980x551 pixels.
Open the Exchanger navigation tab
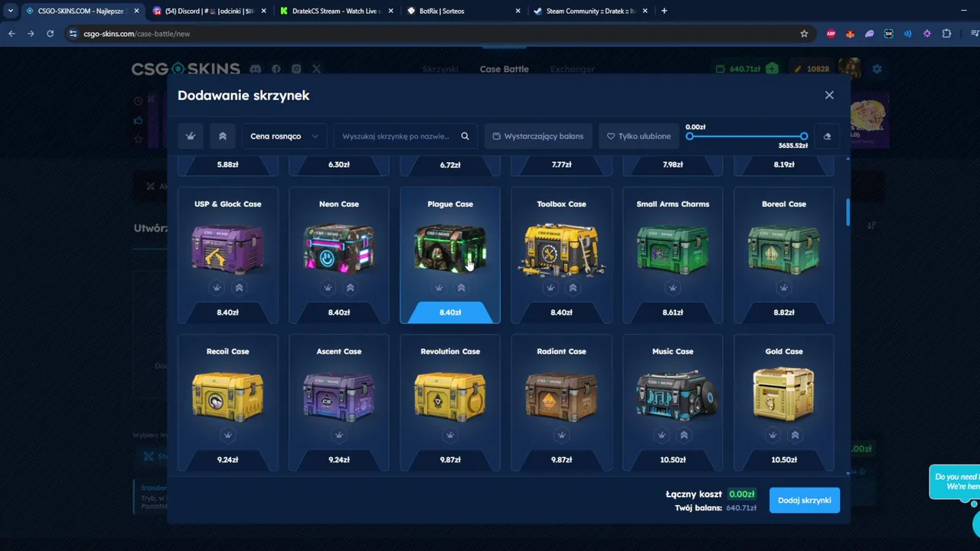click(x=572, y=69)
